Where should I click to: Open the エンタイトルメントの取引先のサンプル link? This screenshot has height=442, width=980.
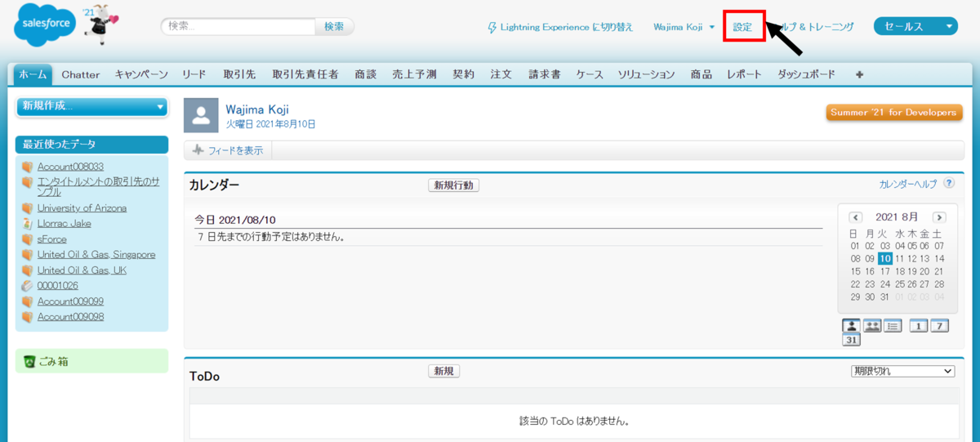(x=99, y=186)
